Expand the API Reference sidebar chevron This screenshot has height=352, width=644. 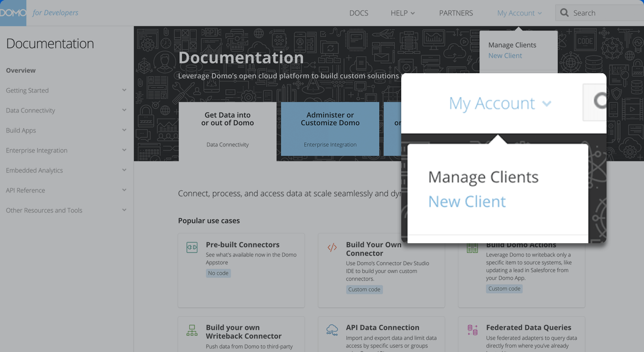pos(124,190)
